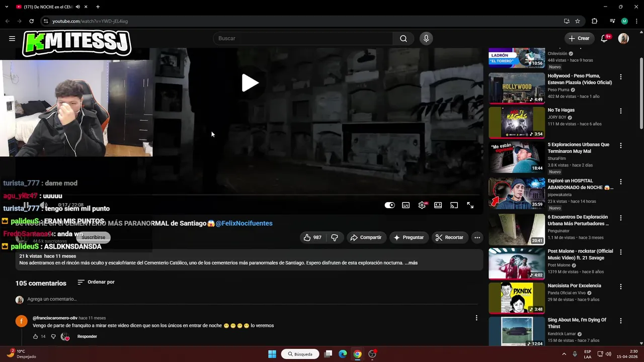The height and width of the screenshot is (362, 644).
Task: Open the Hollywood Peso Pluma video thumbnail
Action: pyautogui.click(x=517, y=88)
